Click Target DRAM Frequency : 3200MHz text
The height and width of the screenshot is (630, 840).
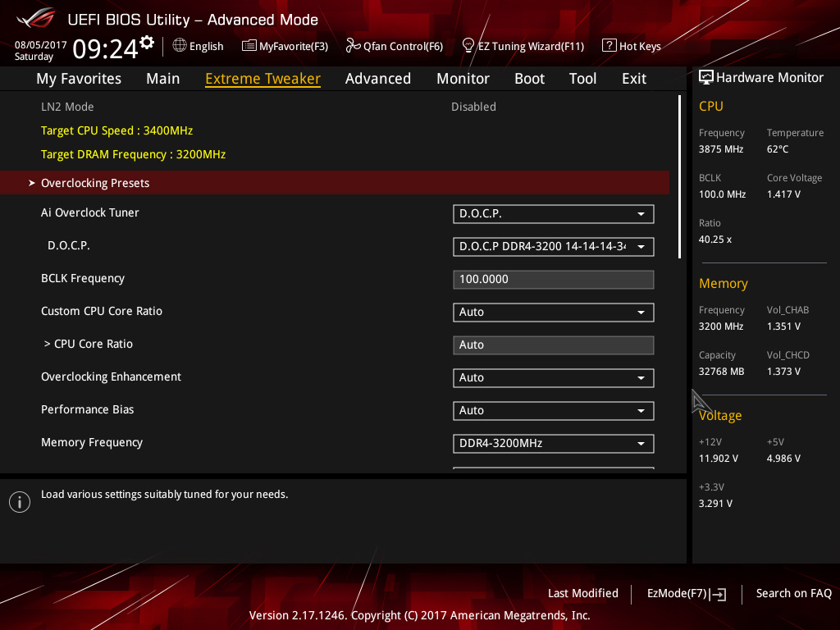[x=134, y=154]
